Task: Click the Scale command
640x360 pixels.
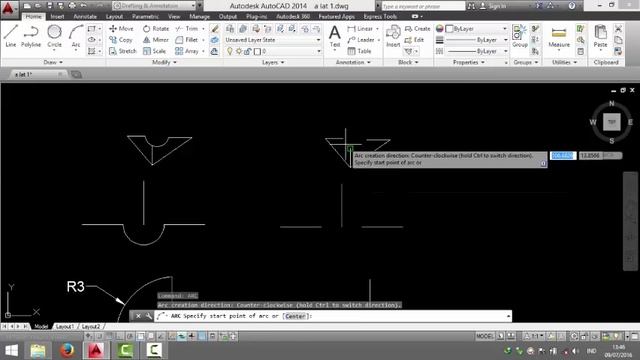Action: click(x=154, y=51)
